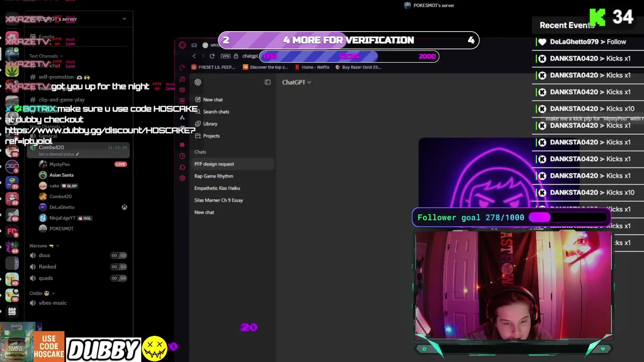Select cake BLRP user in voice channel

(59, 186)
